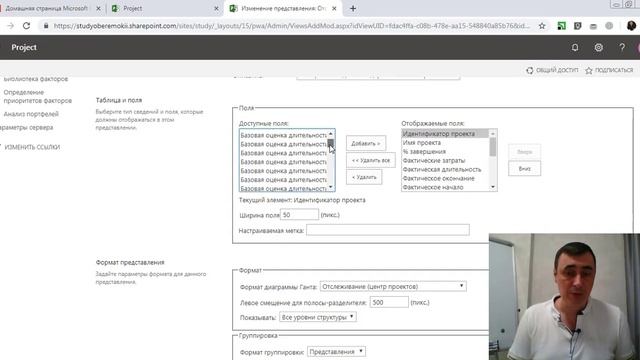640x360 pixels.
Task: Click ПОДПИСАТЬСЯ follow button
Action: coord(609,70)
